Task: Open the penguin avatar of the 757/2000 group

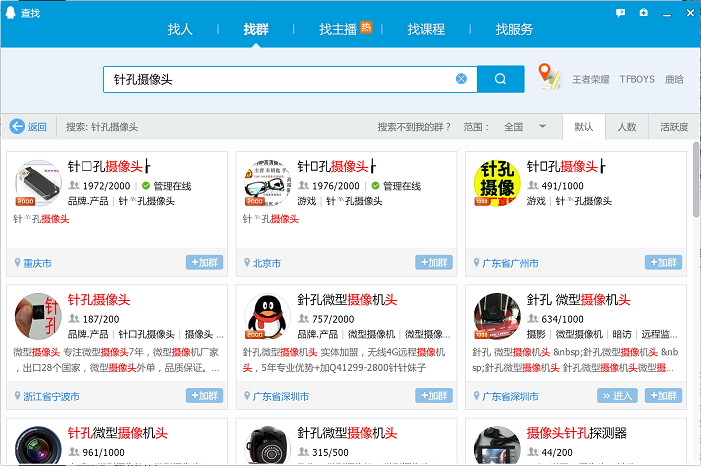Action: [267, 316]
